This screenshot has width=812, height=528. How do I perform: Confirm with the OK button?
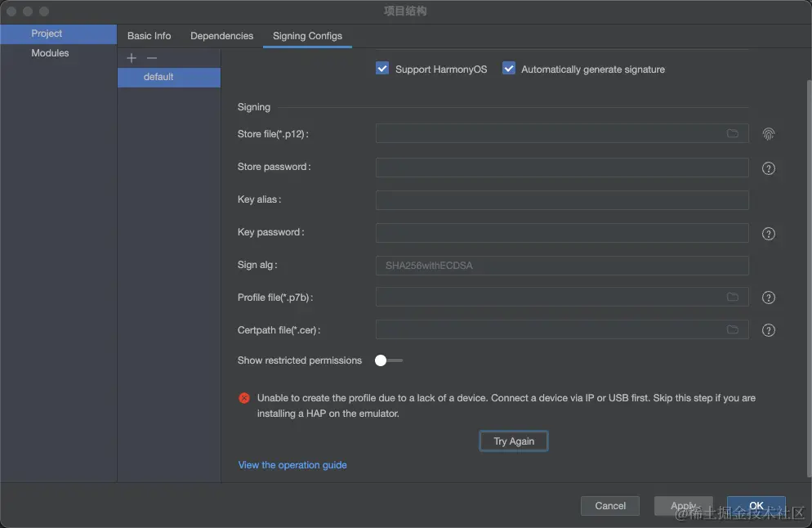coord(756,506)
